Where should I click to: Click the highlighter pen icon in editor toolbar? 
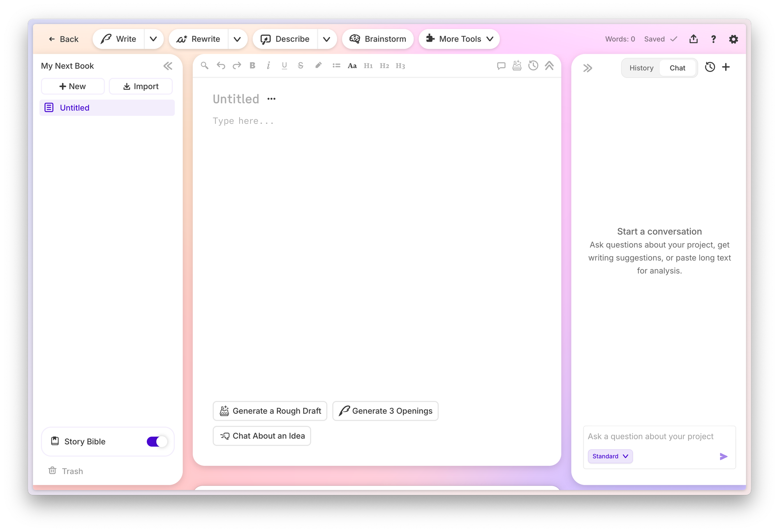click(318, 65)
